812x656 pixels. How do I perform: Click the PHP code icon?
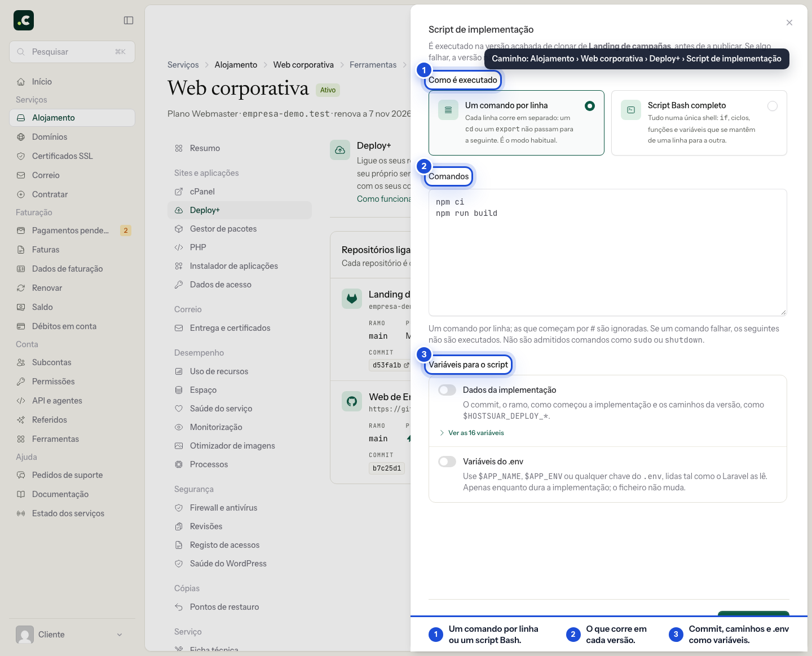tap(179, 247)
